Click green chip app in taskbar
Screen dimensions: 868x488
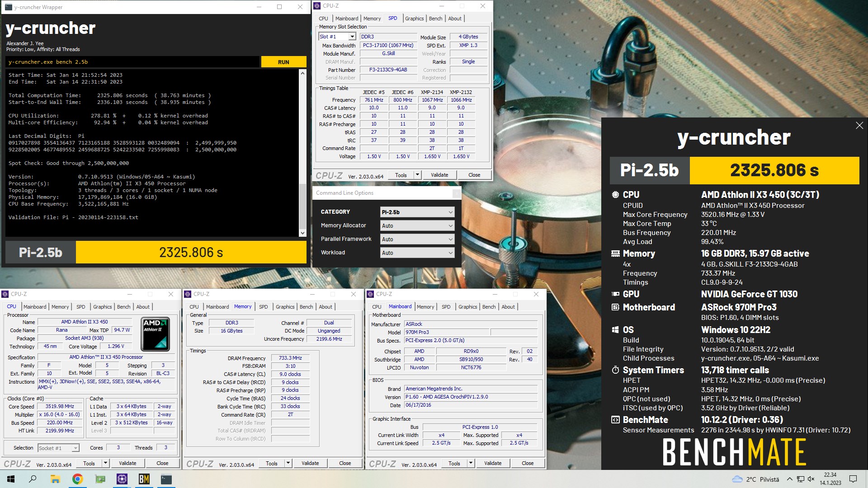[x=99, y=479]
